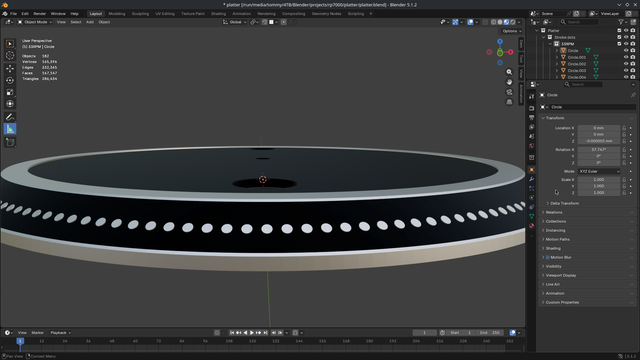The image size is (640, 360).
Task: Open the Render menu
Action: click(x=40, y=13)
